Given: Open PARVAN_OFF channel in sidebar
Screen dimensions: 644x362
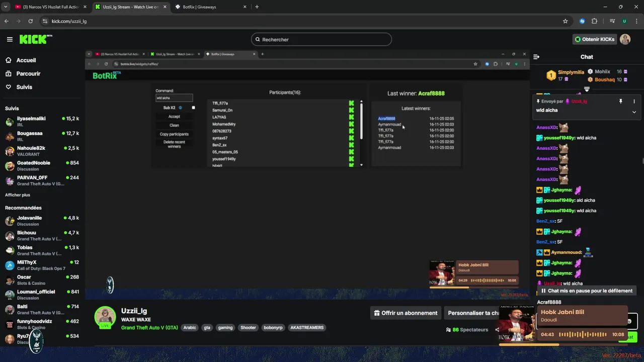Looking at the screenshot, I should 42,180.
